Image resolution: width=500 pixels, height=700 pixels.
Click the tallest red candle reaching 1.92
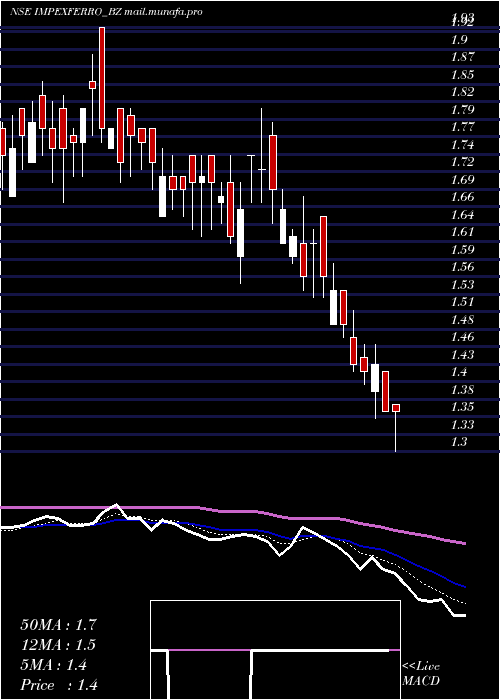click(x=102, y=78)
